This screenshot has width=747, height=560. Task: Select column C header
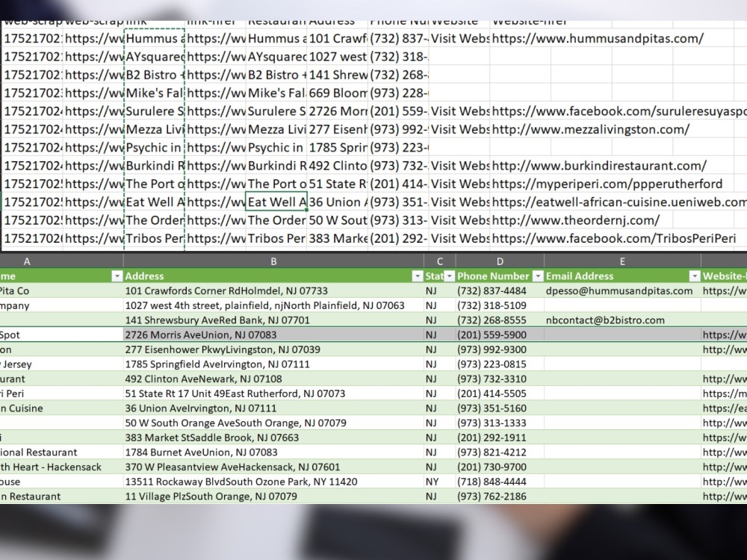click(440, 261)
